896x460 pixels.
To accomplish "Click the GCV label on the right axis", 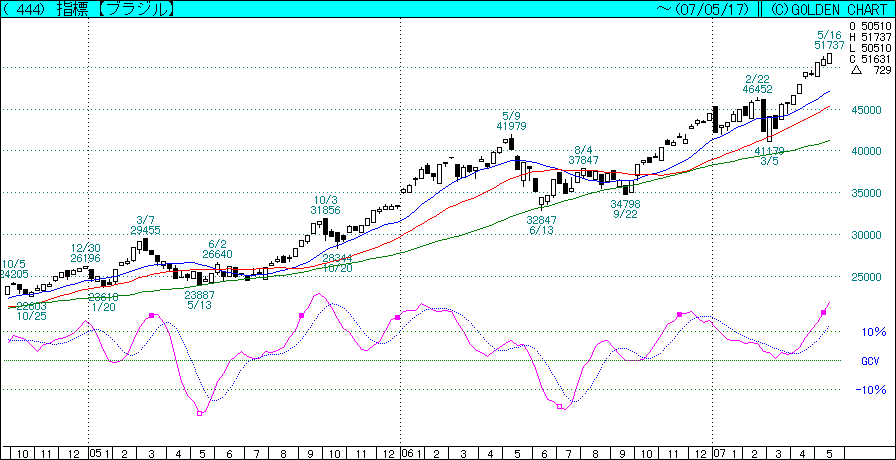I will click(x=869, y=361).
